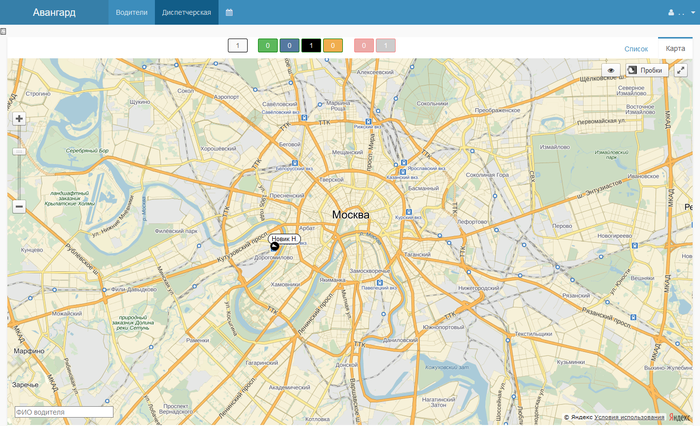The width and height of the screenshot is (700, 426).
Task: Click the Курский вкз station icon
Action: [408, 212]
